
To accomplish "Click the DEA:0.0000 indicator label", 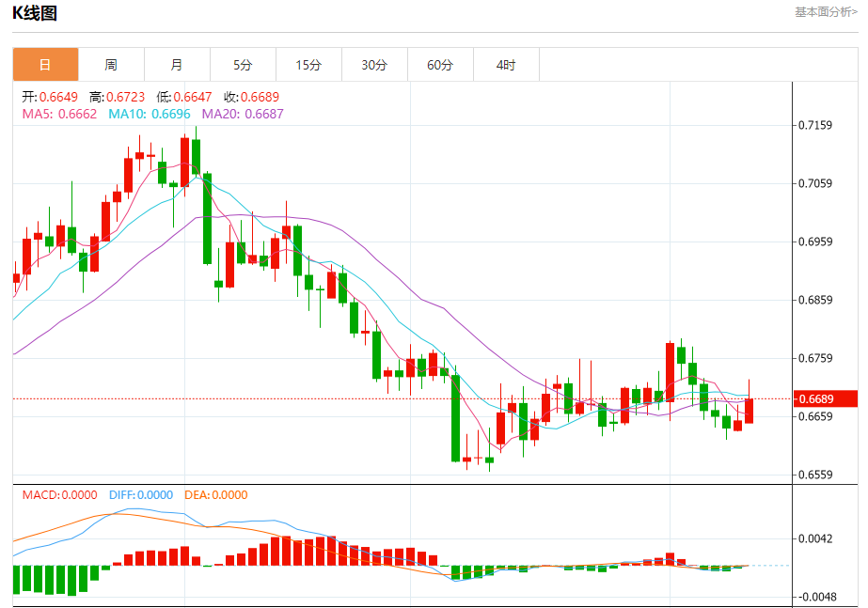I will tap(216, 494).
